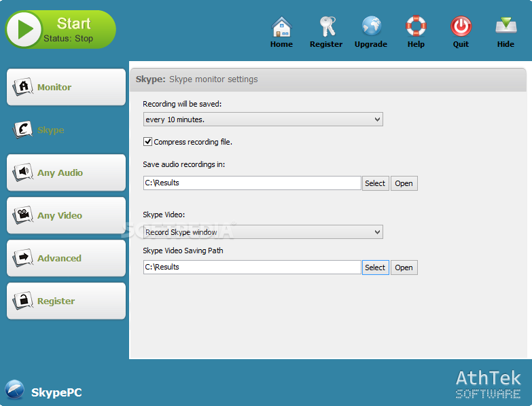The width and height of the screenshot is (532, 406).
Task: Click the Advanced arrow icon
Action: (22, 258)
